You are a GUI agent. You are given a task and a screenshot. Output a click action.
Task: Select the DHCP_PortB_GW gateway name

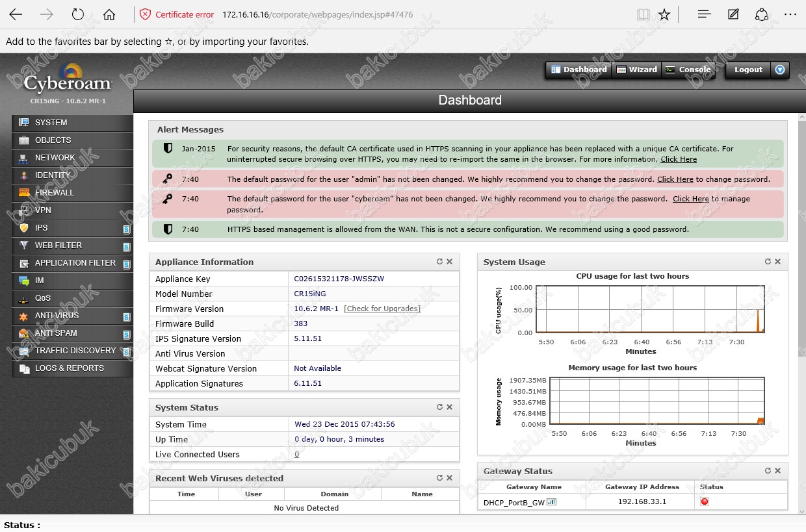(x=514, y=502)
